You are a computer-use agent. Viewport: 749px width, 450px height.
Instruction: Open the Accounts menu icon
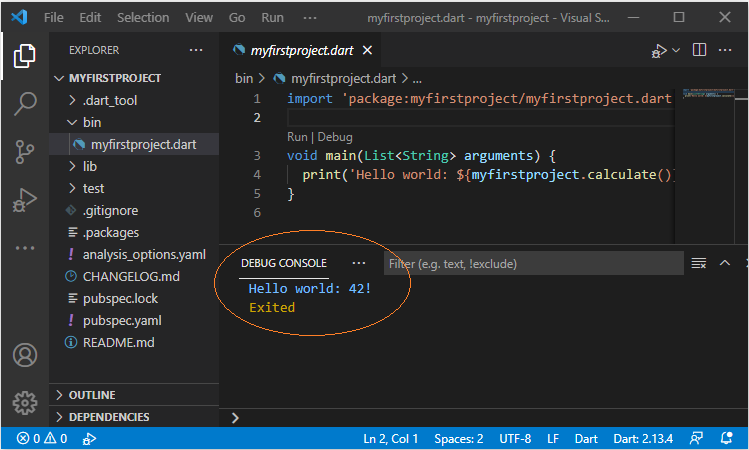click(x=24, y=355)
